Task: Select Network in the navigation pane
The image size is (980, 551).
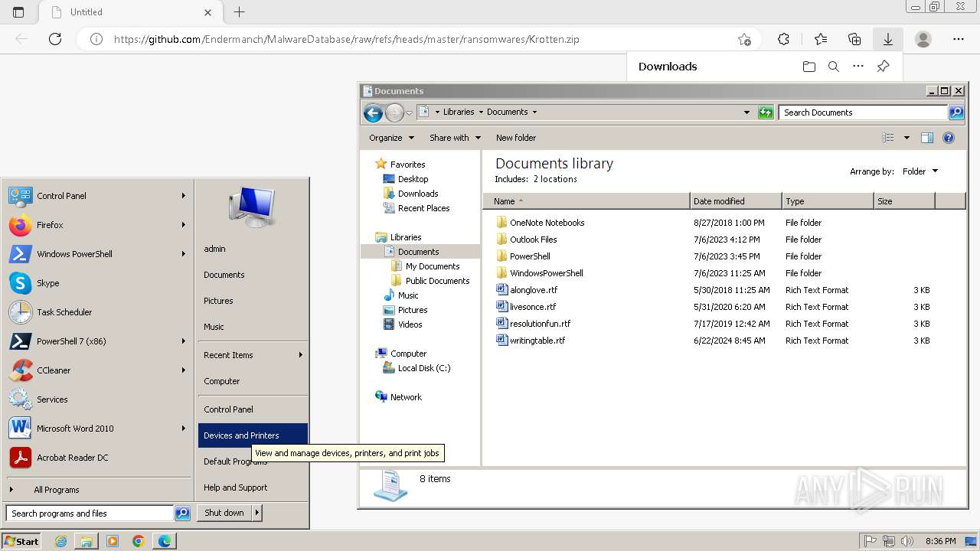Action: (x=406, y=397)
